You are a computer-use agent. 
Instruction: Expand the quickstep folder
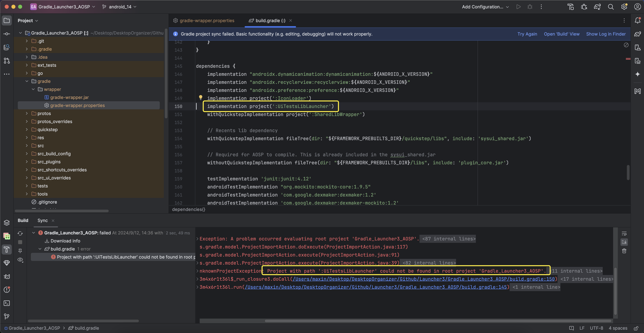coord(27,129)
